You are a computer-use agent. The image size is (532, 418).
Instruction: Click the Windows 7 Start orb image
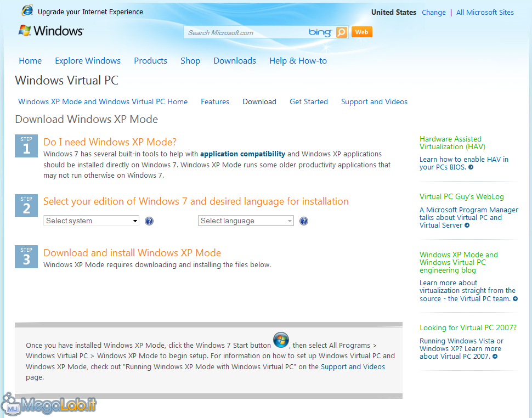[x=281, y=340]
